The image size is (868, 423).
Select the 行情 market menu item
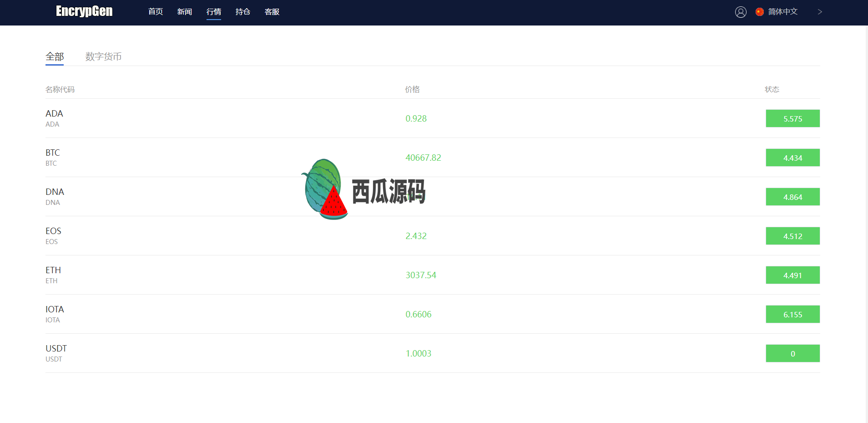[x=214, y=12]
